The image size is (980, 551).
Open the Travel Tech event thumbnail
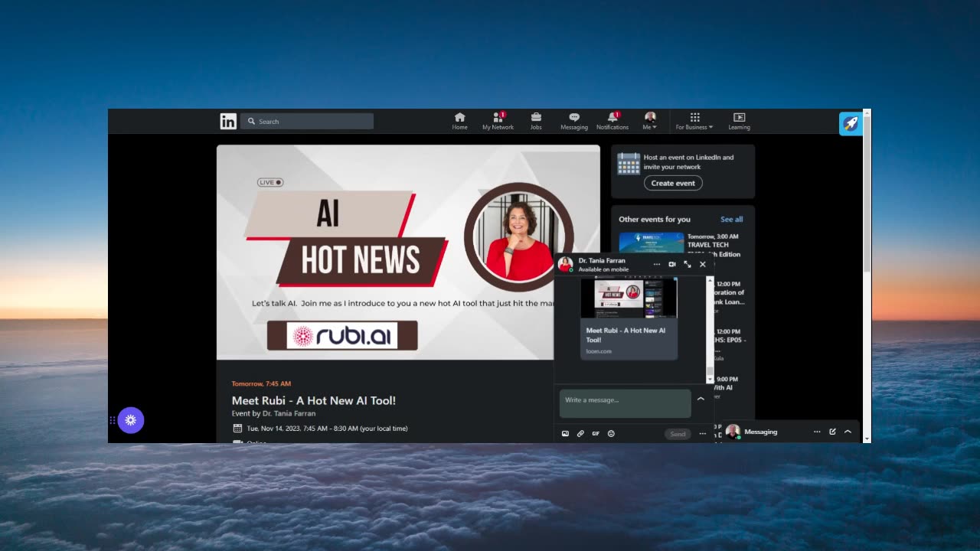(652, 242)
